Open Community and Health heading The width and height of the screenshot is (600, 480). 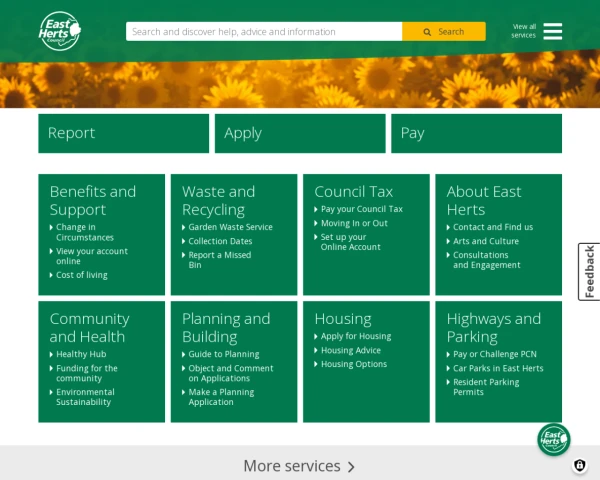(x=90, y=328)
